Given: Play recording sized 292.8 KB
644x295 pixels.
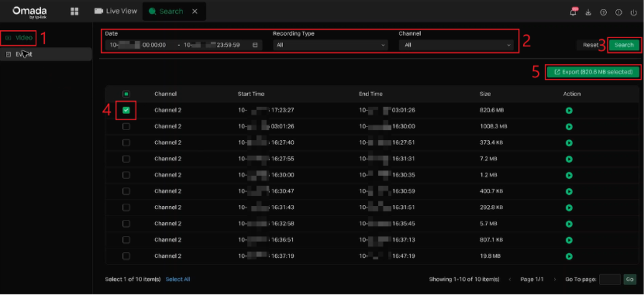Looking at the screenshot, I should click(569, 208).
